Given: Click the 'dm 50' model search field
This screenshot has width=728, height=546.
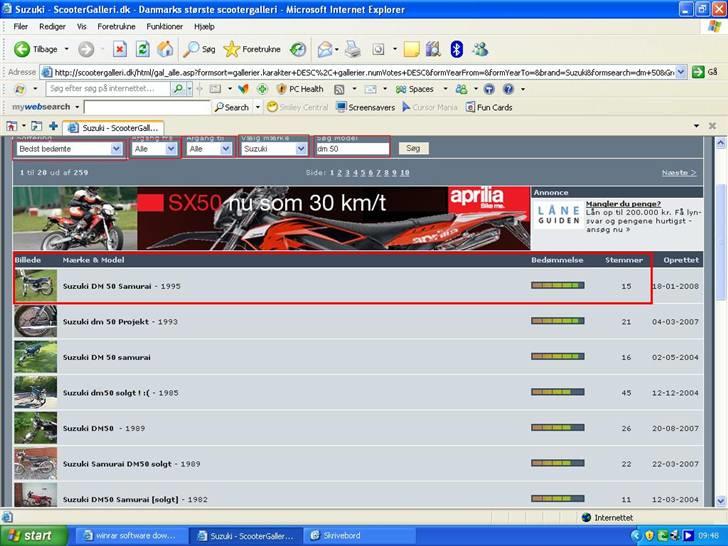Looking at the screenshot, I should (351, 148).
